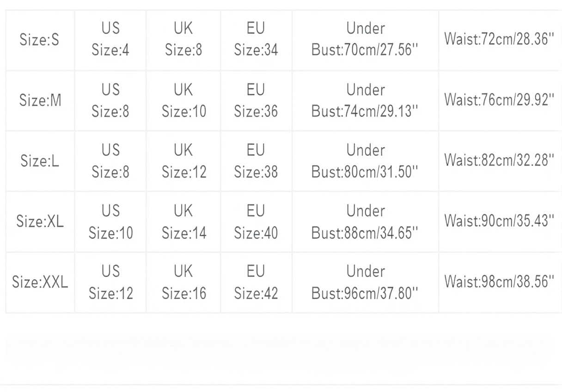This screenshot has width=562, height=392.
Task: Select the UK Size:8 cell
Action: [183, 40]
